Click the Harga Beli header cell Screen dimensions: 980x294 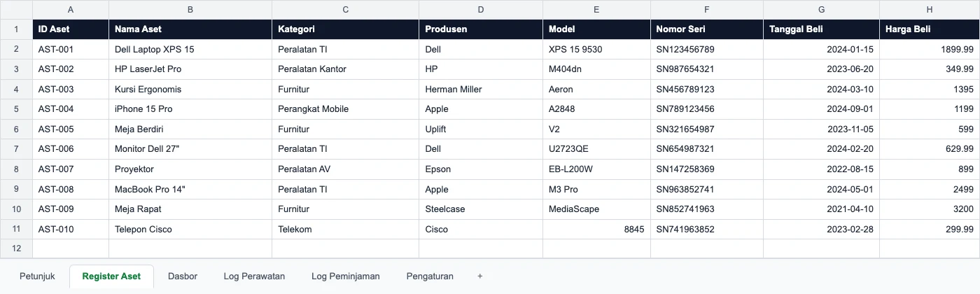click(x=930, y=29)
